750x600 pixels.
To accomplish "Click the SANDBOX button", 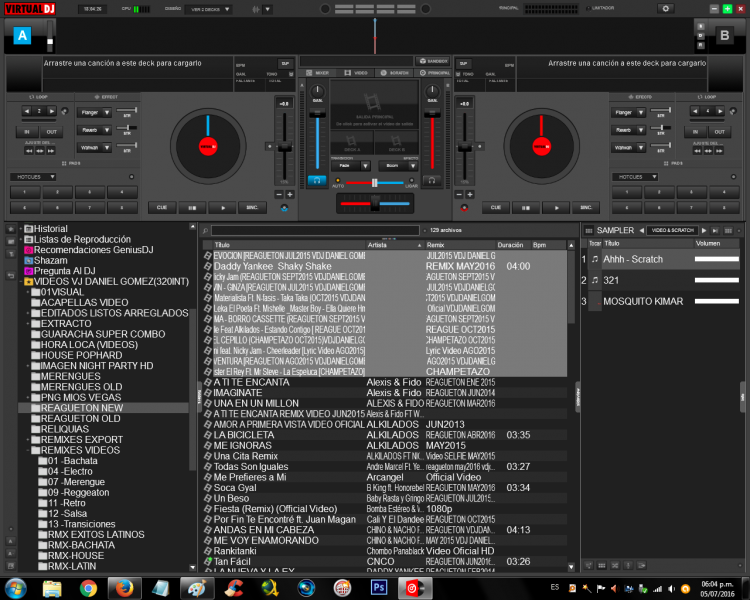I will click(433, 61).
